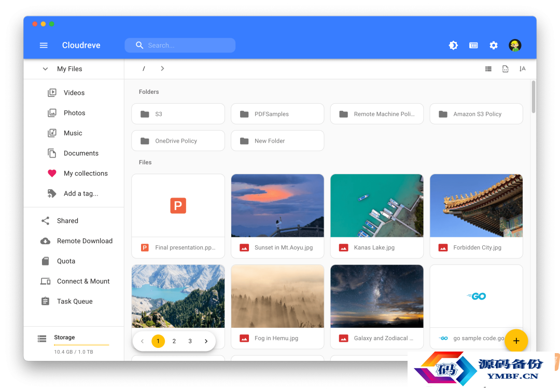The height and width of the screenshot is (392, 560).
Task: Go to next page arrow
Action: point(206,341)
